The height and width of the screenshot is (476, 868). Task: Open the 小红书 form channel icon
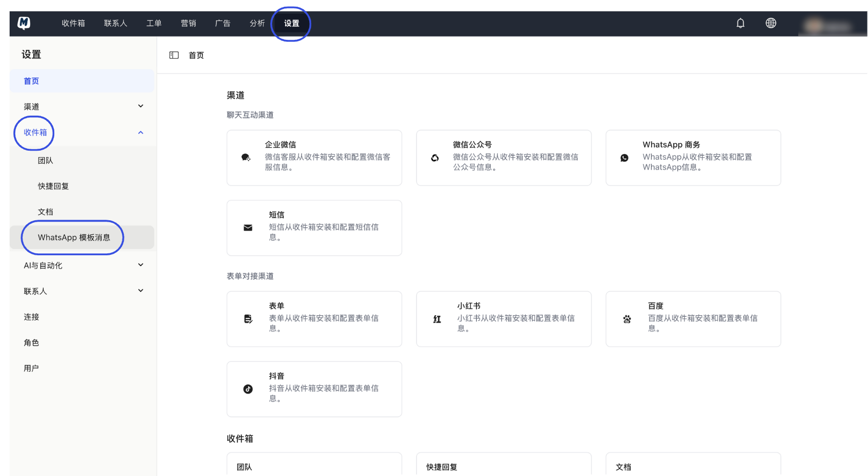437,319
